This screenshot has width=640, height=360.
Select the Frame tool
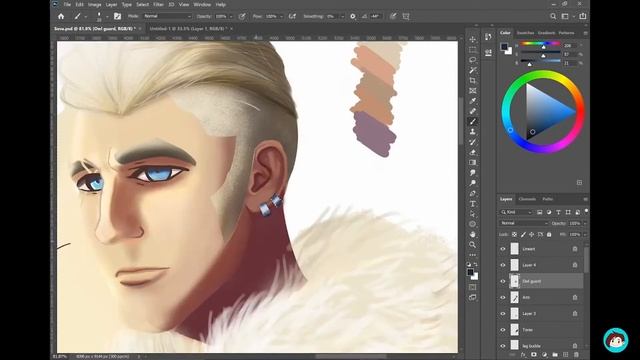click(473, 91)
